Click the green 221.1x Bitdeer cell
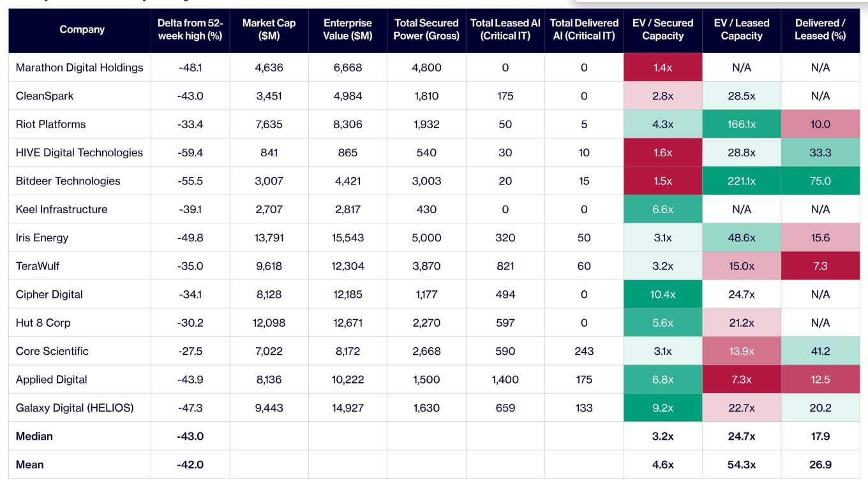Viewport: 868px width, 485px height. tap(742, 181)
